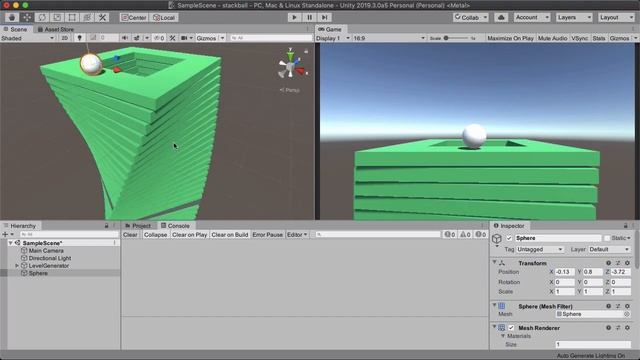Open the Transform component help icon
This screenshot has height=360, width=640.
[609, 263]
